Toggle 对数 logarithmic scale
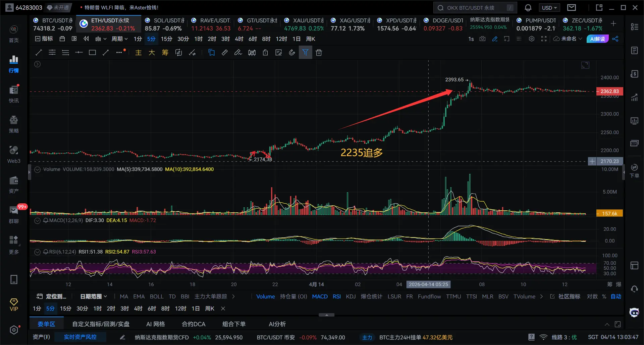This screenshot has width=644, height=345. point(592,296)
